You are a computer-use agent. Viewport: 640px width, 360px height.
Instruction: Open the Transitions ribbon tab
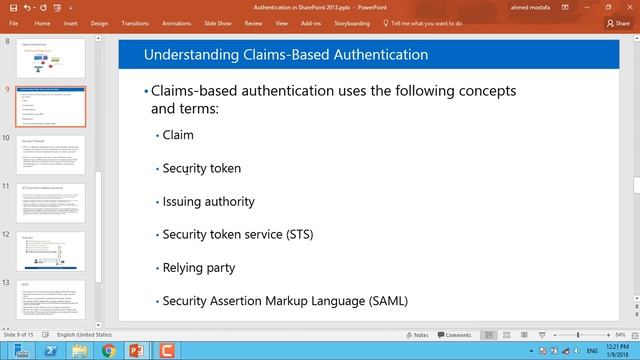click(135, 23)
